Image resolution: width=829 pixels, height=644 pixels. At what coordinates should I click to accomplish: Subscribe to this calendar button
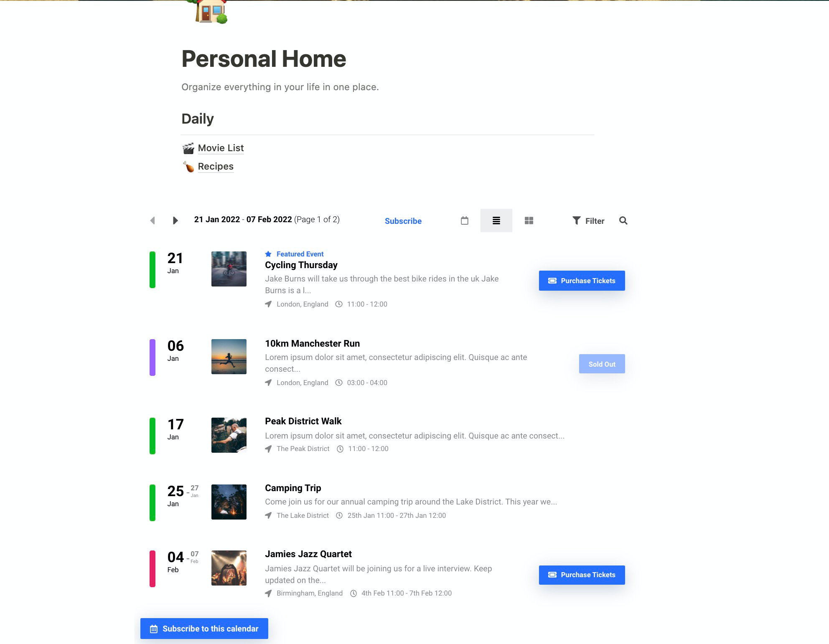pos(204,629)
